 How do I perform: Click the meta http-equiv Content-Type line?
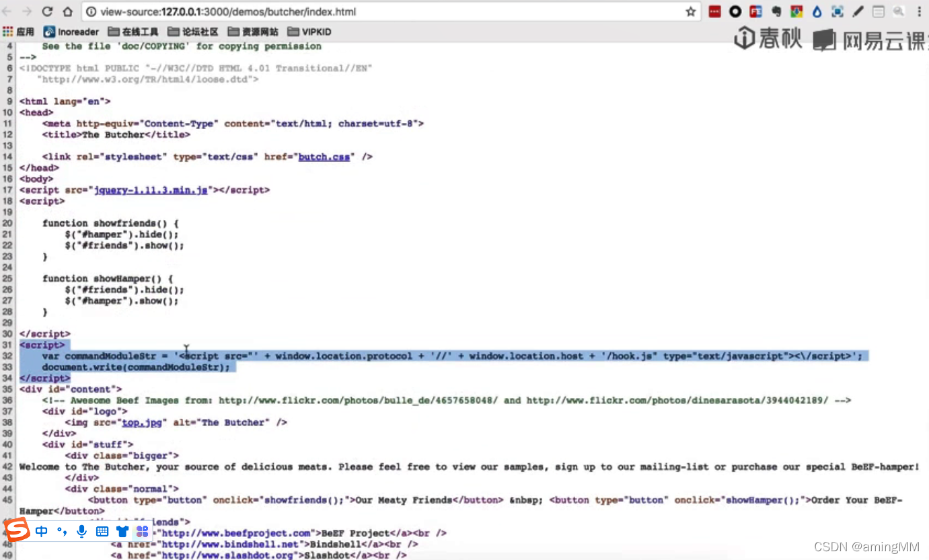click(233, 124)
